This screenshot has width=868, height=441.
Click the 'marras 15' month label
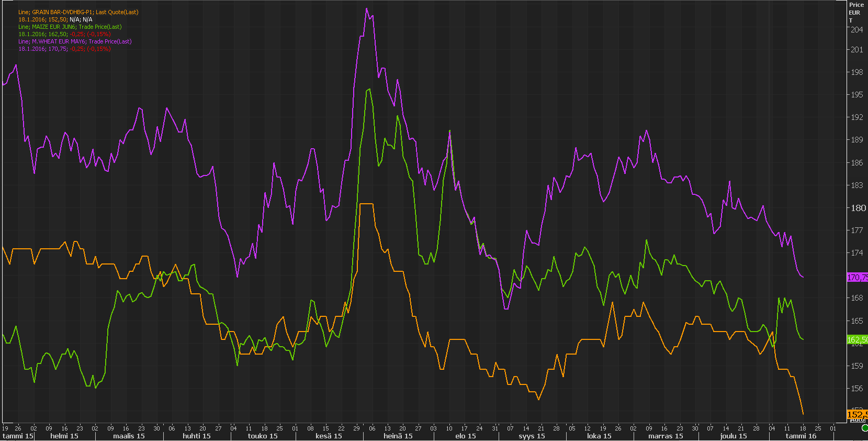[x=666, y=436]
